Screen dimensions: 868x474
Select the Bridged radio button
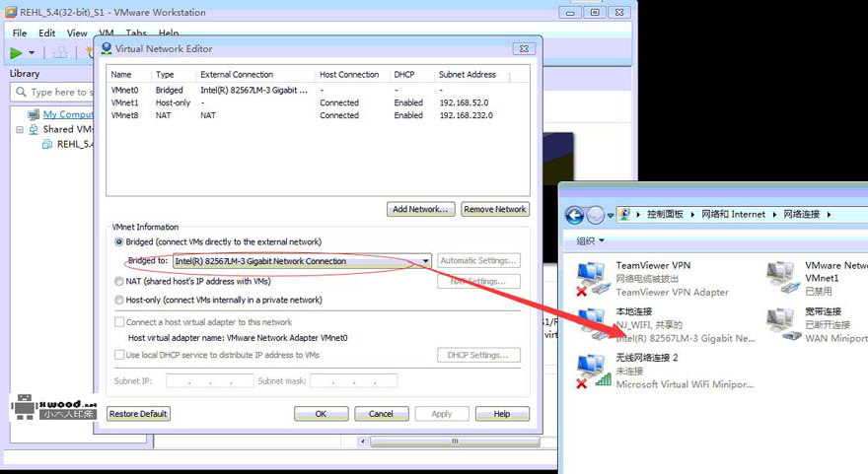tap(119, 241)
